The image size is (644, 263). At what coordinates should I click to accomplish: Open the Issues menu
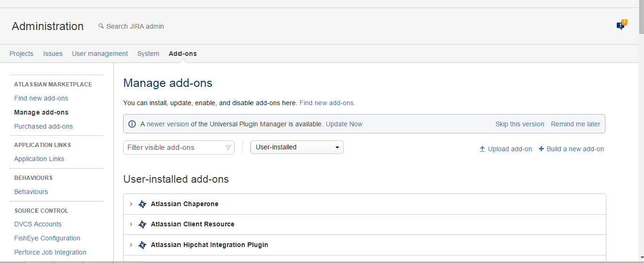tap(53, 54)
